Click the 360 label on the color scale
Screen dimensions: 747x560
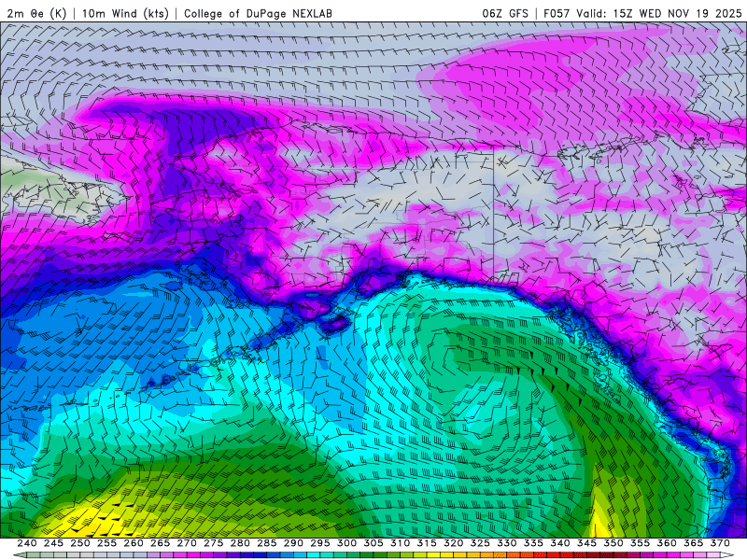pos(667,543)
